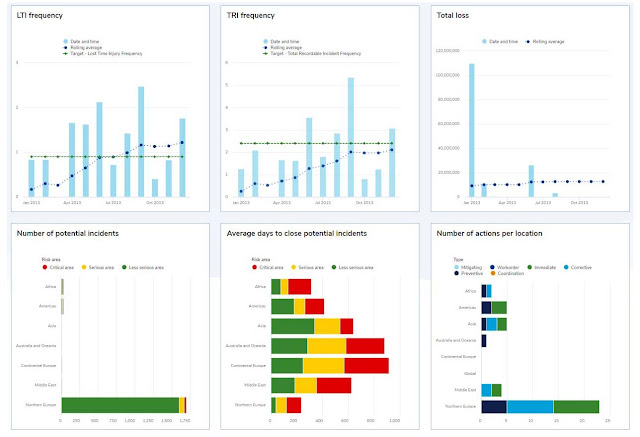The image size is (640, 437).
Task: Click the Total loss chart title
Action: pos(453,15)
